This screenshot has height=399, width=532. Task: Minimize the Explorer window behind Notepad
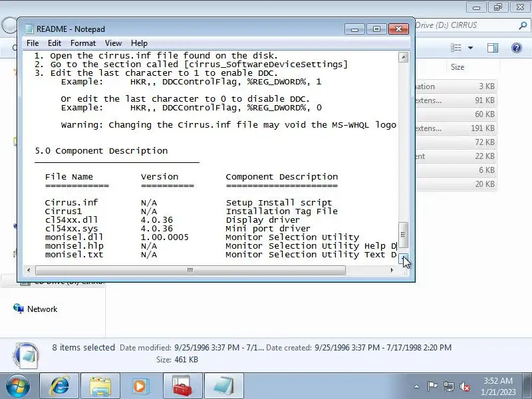coord(476,7)
